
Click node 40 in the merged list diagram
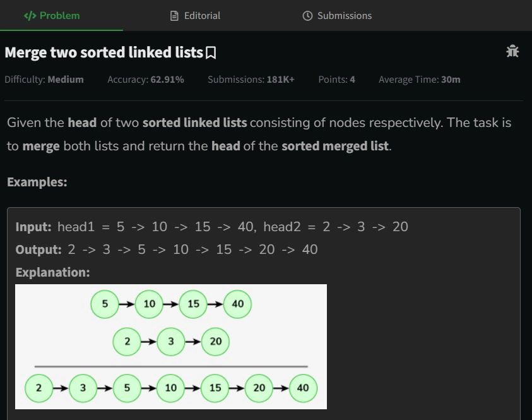pyautogui.click(x=303, y=388)
